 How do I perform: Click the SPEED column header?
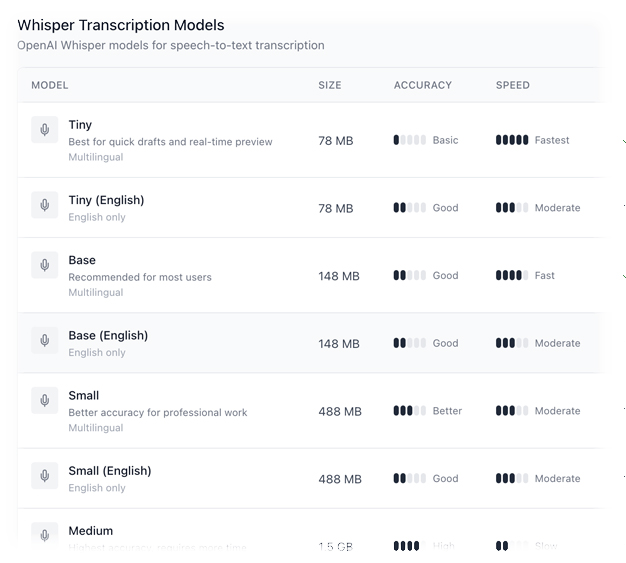pos(513,85)
